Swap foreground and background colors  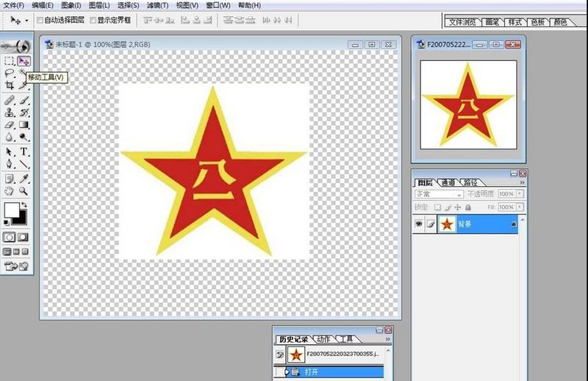24,204
